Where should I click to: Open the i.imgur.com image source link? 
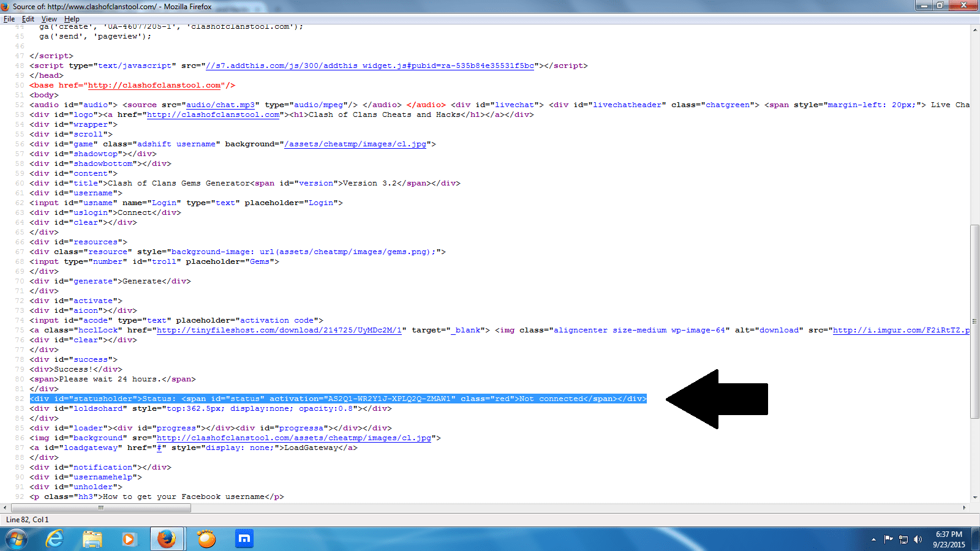tap(901, 330)
